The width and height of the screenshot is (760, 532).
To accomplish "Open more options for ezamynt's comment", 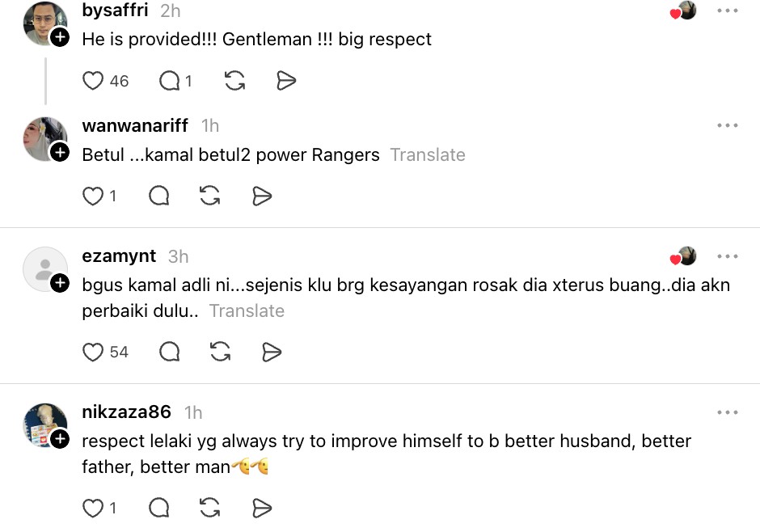I will coord(727,257).
